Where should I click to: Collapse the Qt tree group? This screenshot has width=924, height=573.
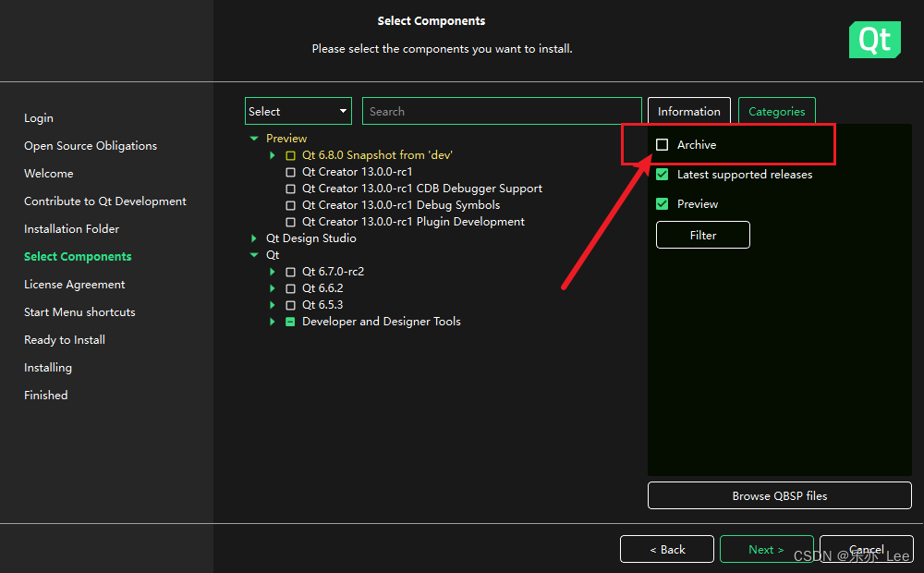(x=254, y=255)
